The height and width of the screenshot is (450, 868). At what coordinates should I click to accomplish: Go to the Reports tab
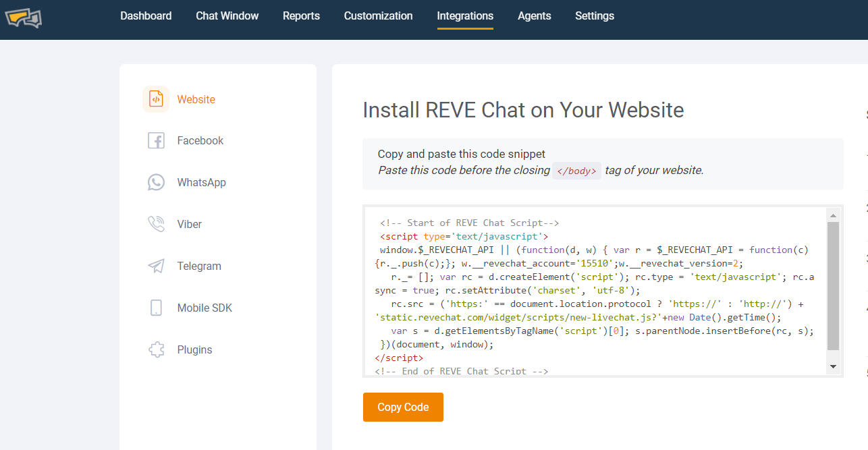(301, 16)
